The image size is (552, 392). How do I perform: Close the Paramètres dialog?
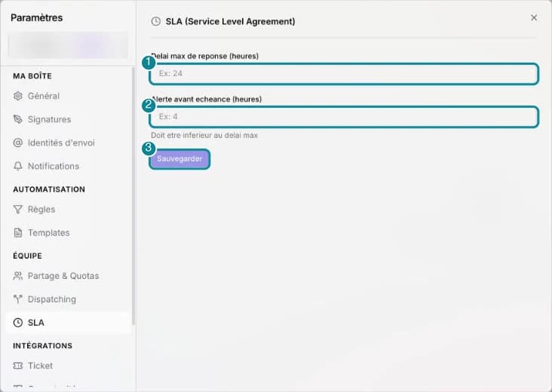[534, 17]
